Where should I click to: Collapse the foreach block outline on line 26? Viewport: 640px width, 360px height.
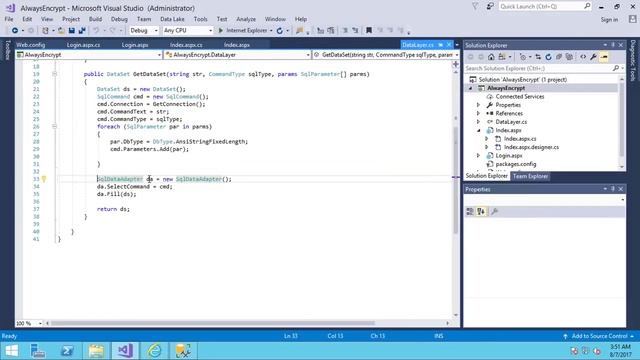54,127
